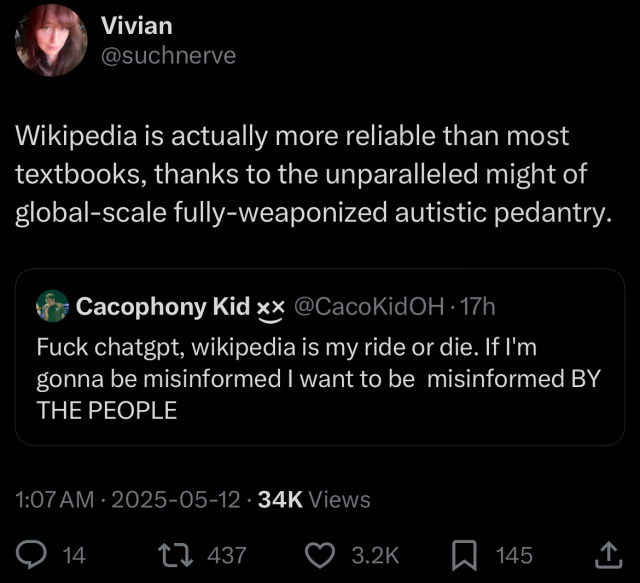This screenshot has height=583, width=640.
Task: Click the 437 reposts count
Action: point(226,555)
